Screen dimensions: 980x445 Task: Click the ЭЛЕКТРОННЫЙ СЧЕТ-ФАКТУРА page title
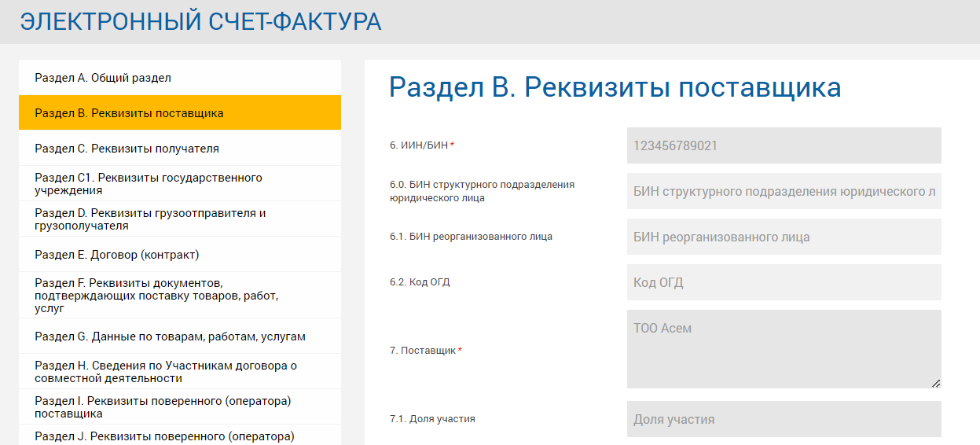201,22
